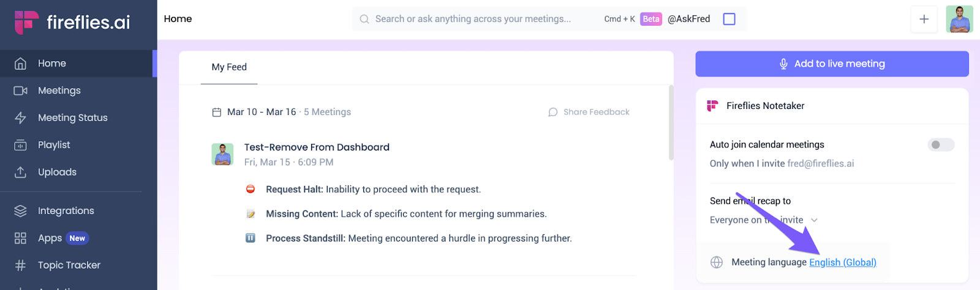Image resolution: width=980 pixels, height=290 pixels.
Task: Click Add to live meeting button
Action: tap(832, 64)
